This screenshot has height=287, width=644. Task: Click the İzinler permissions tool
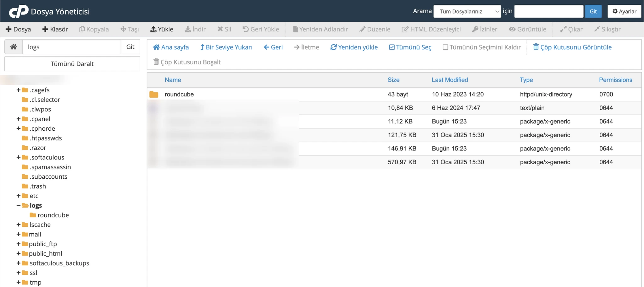pyautogui.click(x=485, y=29)
